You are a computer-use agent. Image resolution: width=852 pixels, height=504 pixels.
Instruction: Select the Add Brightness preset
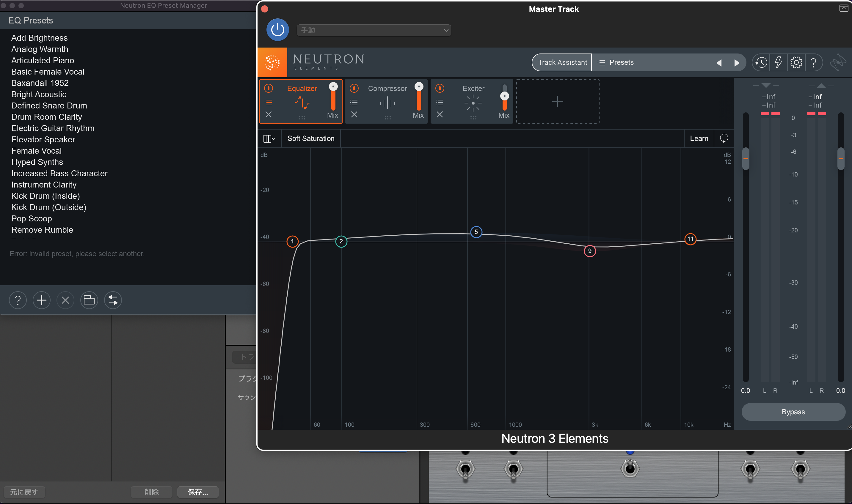click(40, 38)
